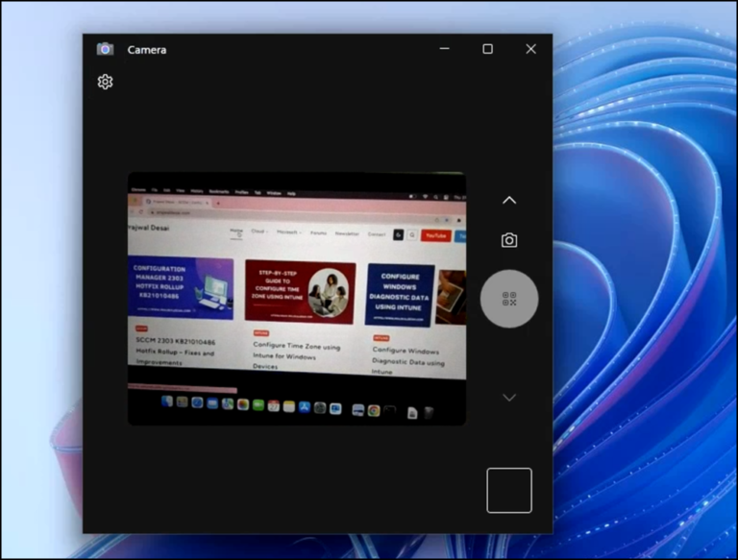Switch to photo mode camera icon
Viewport: 738px width, 560px height.
(509, 240)
